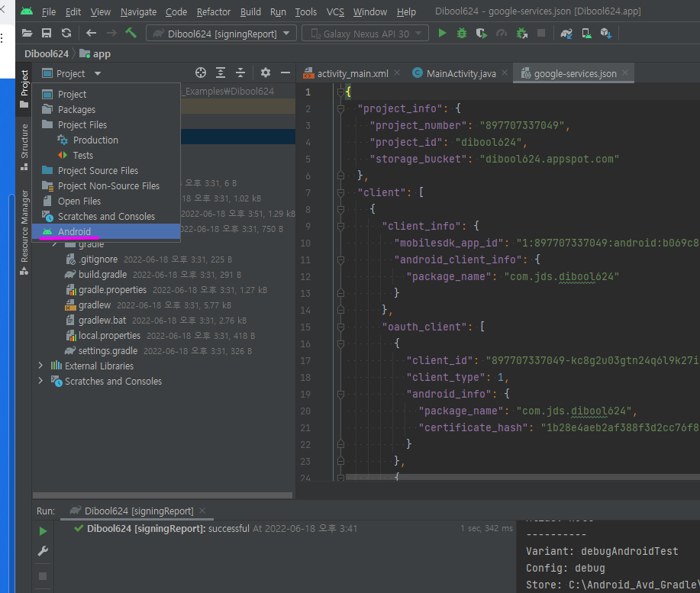
Task: Click the stop square in Run panel
Action: 43,576
